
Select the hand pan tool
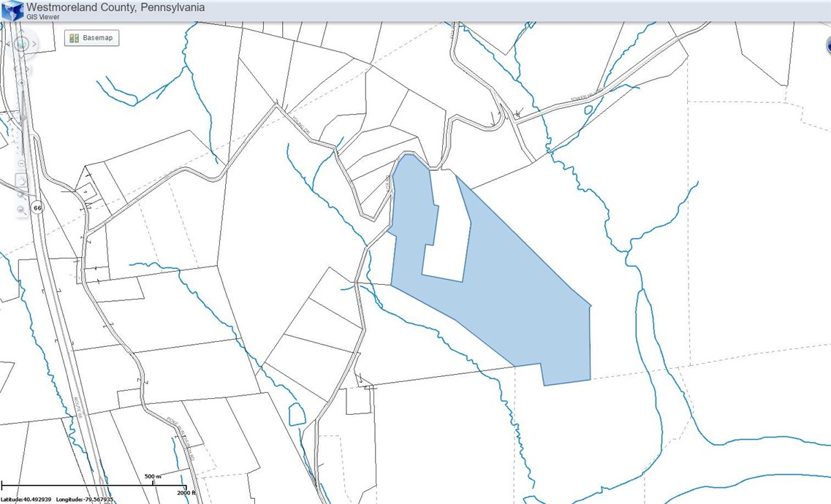coord(21,181)
